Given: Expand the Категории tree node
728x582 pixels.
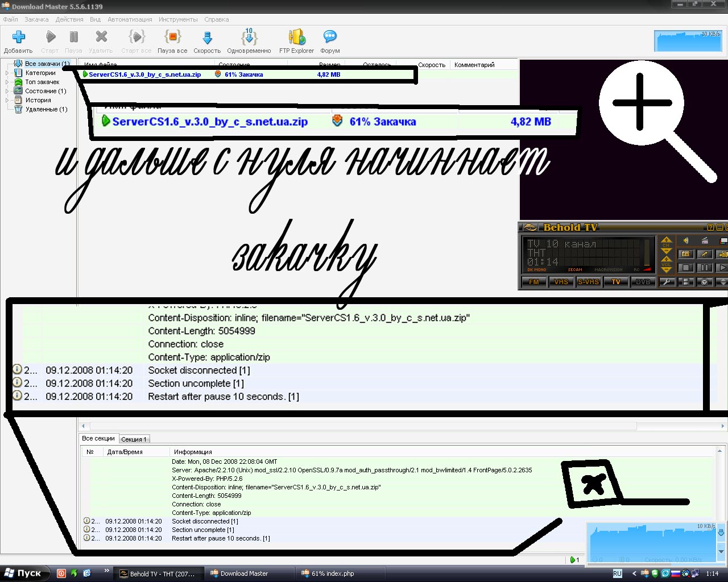Looking at the screenshot, I should (x=7, y=73).
